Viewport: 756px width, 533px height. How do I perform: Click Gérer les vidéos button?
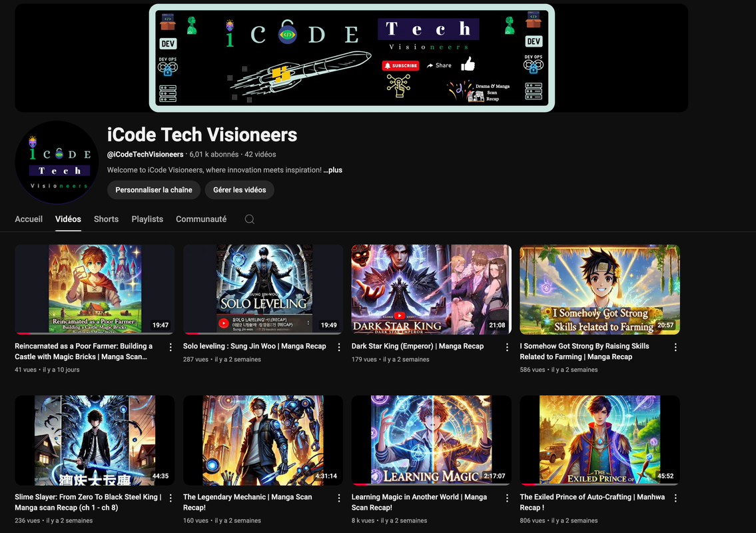pos(240,190)
